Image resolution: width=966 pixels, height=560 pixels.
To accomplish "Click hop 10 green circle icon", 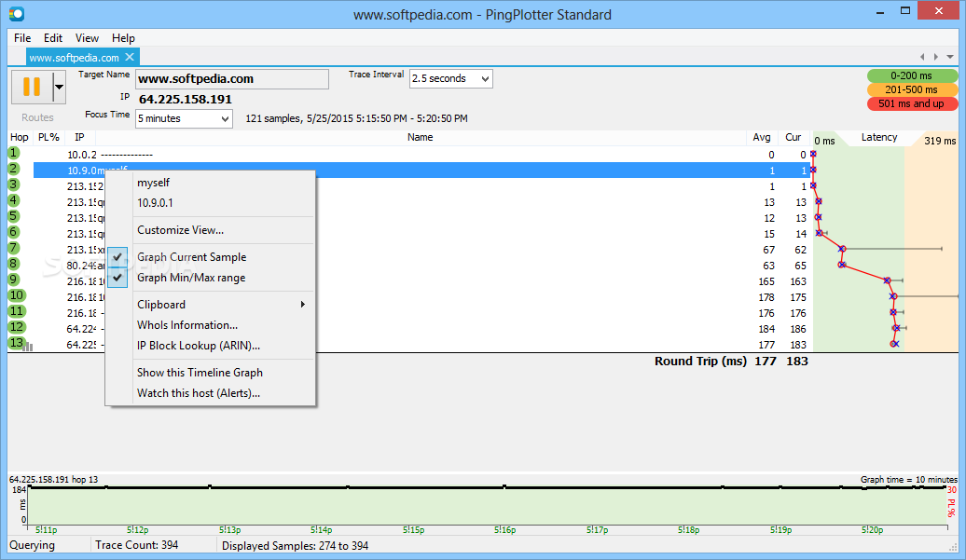I will coord(17,295).
